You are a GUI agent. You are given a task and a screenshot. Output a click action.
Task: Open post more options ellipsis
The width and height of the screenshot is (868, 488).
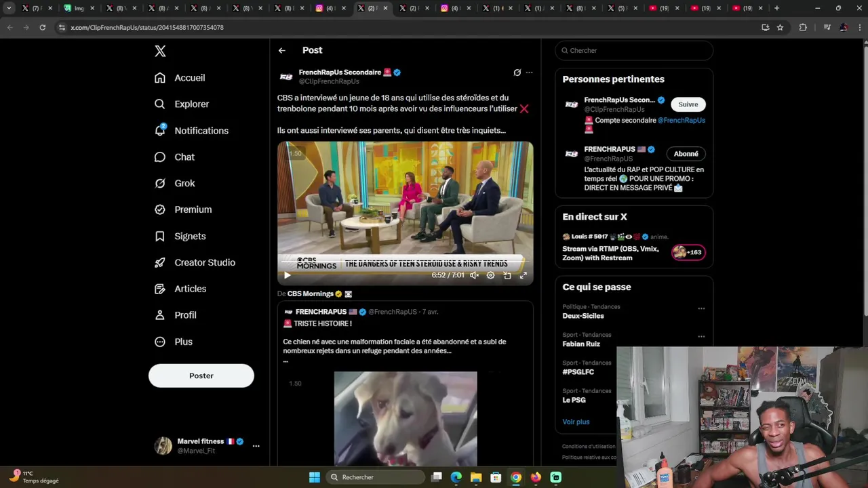529,73
